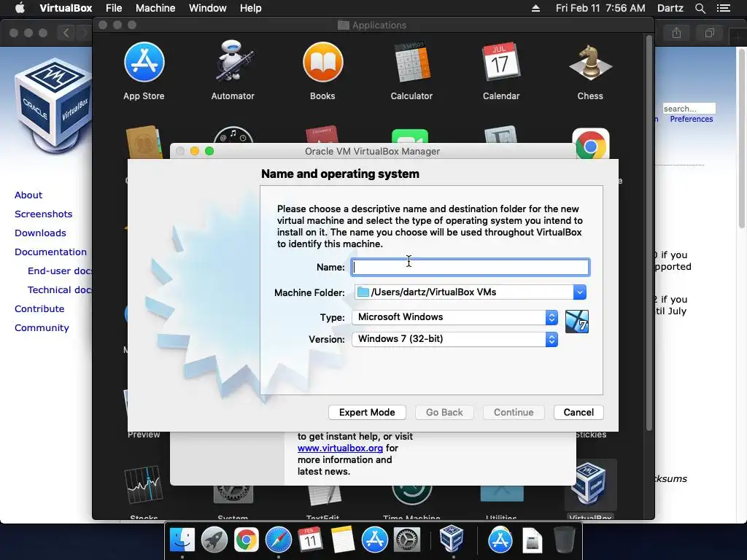Open the Apple menu
Image resolution: width=747 pixels, height=560 pixels.
20,8
